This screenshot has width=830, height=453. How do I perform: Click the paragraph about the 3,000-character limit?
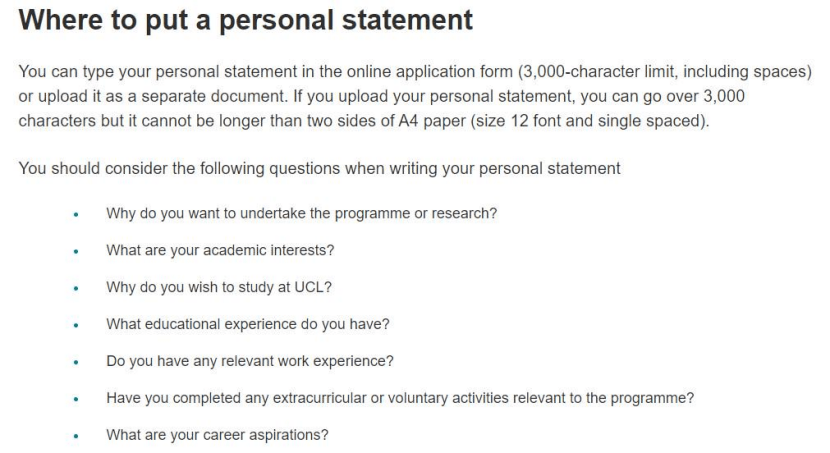click(415, 96)
